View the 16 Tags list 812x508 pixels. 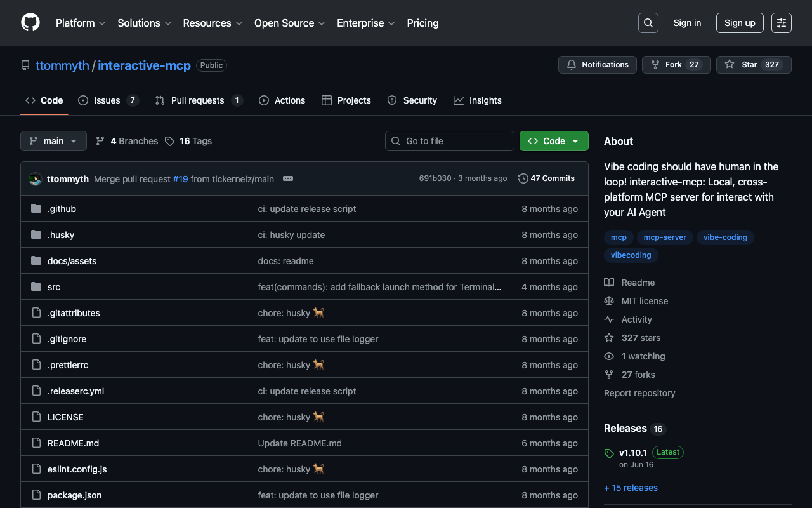[x=188, y=141]
